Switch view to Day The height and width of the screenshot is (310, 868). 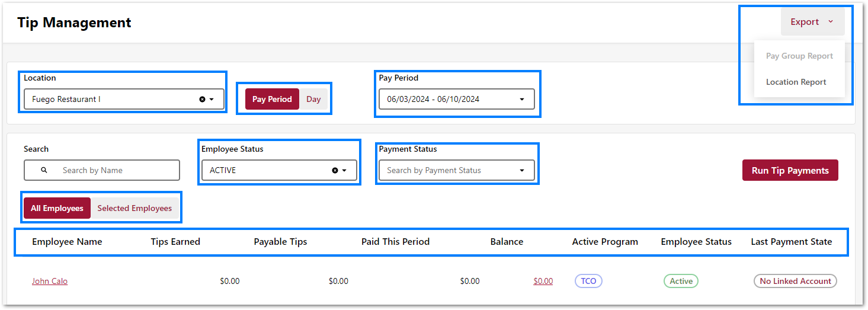[313, 100]
